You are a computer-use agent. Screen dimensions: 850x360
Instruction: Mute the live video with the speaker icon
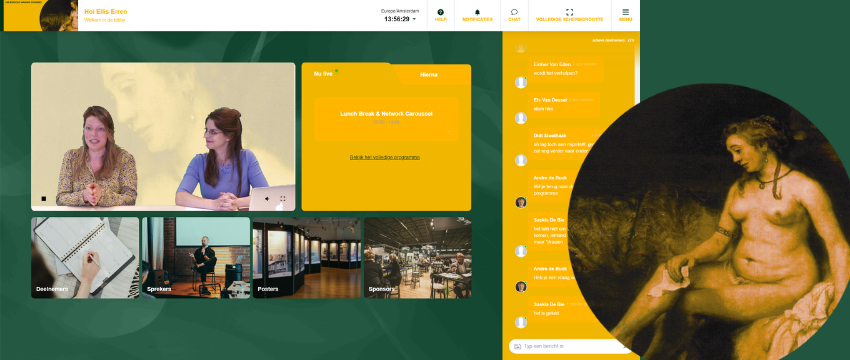[267, 199]
